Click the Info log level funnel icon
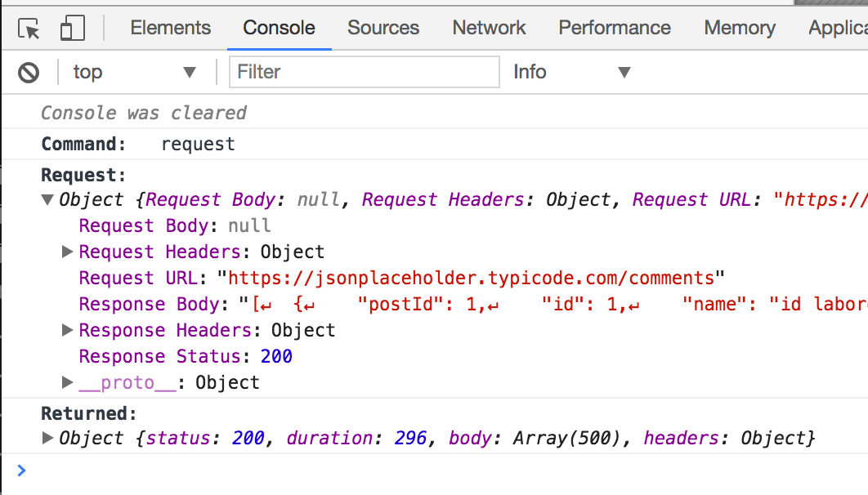The width and height of the screenshot is (868, 495). click(625, 72)
